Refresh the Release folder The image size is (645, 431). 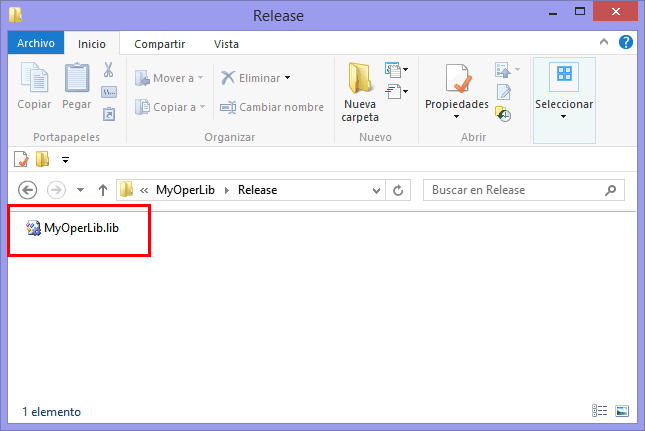[398, 190]
